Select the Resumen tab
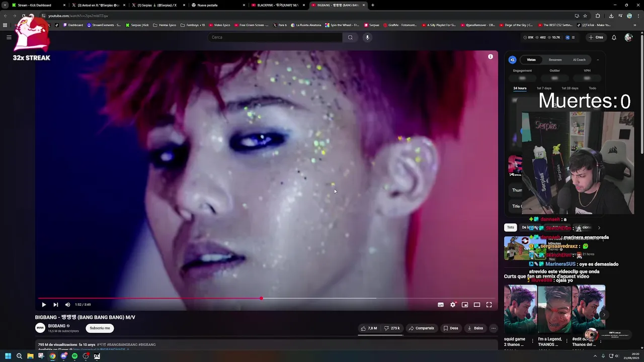The width and height of the screenshot is (644, 362). [x=555, y=60]
